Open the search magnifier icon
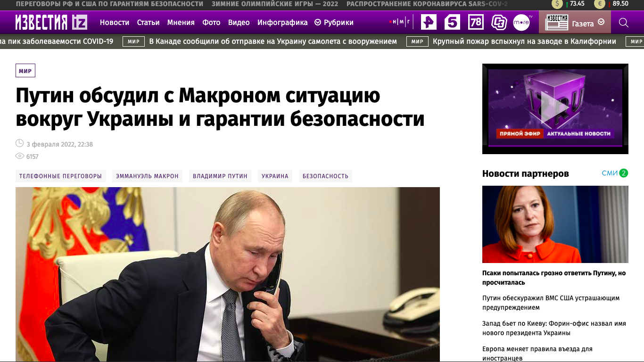 click(x=623, y=23)
